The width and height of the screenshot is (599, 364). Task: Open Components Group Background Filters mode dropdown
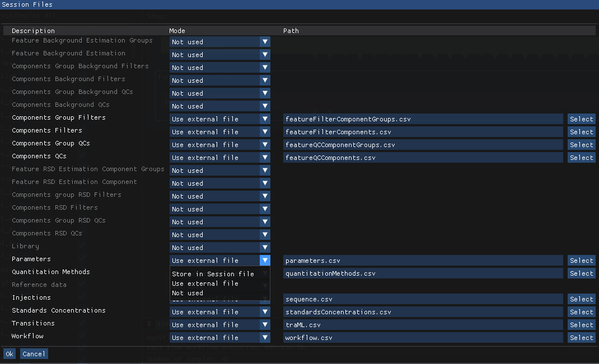(x=219, y=68)
